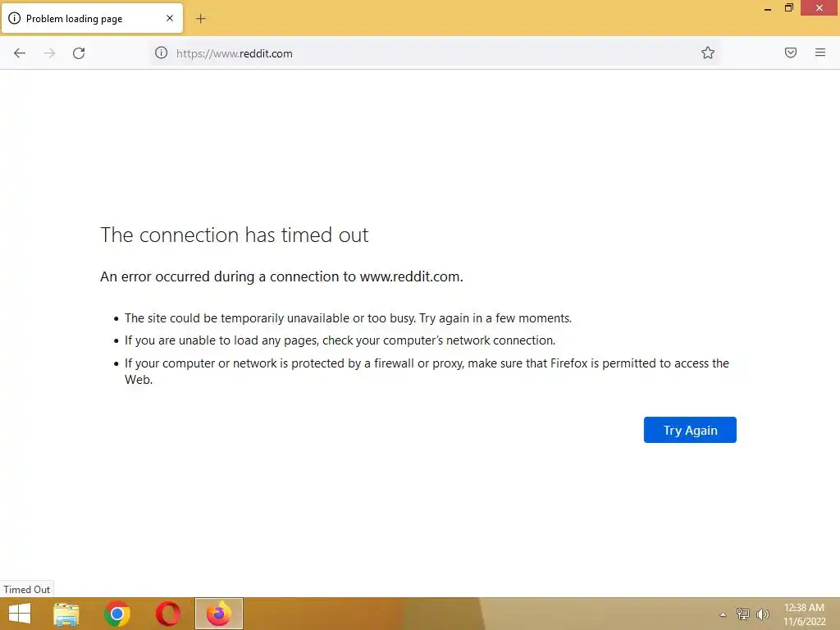Open File Explorer from the taskbar
840x630 pixels.
tap(66, 614)
